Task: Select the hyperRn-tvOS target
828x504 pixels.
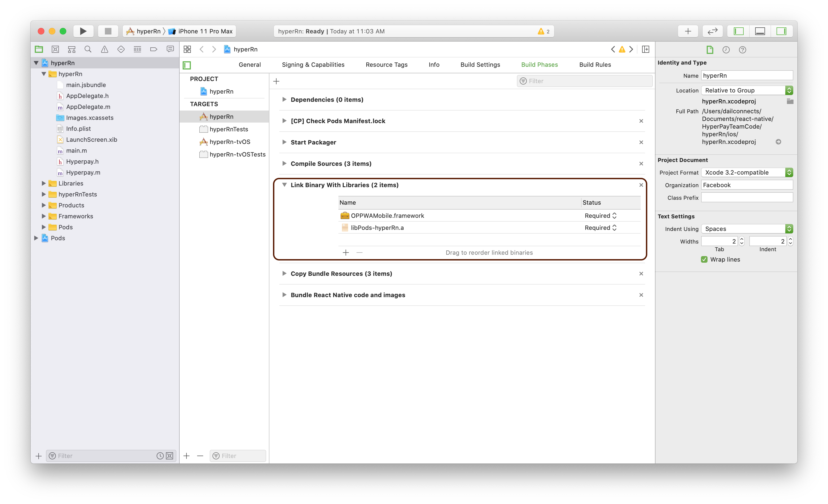Action: [x=225, y=142]
